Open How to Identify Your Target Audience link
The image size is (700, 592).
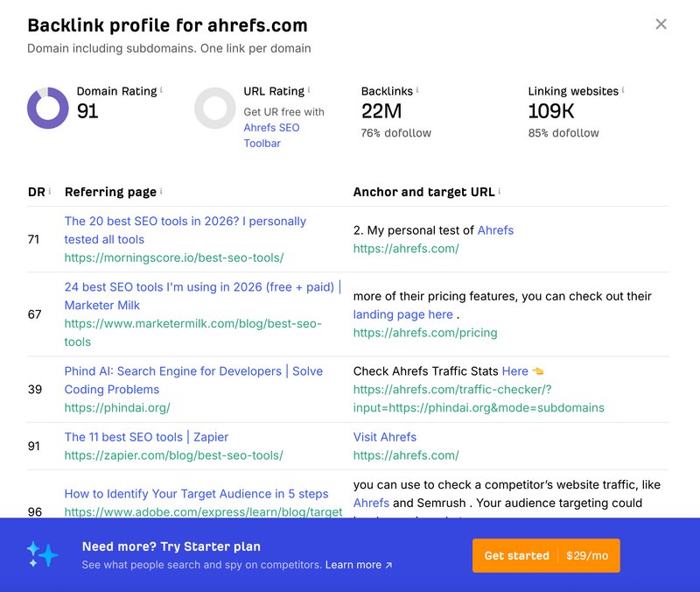[196, 494]
